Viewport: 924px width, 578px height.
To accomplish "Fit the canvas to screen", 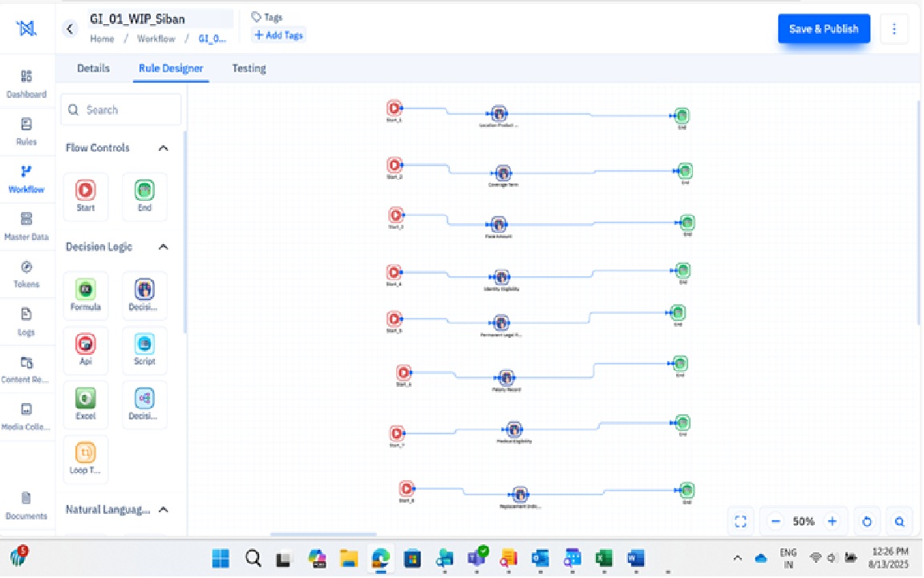I will point(741,522).
